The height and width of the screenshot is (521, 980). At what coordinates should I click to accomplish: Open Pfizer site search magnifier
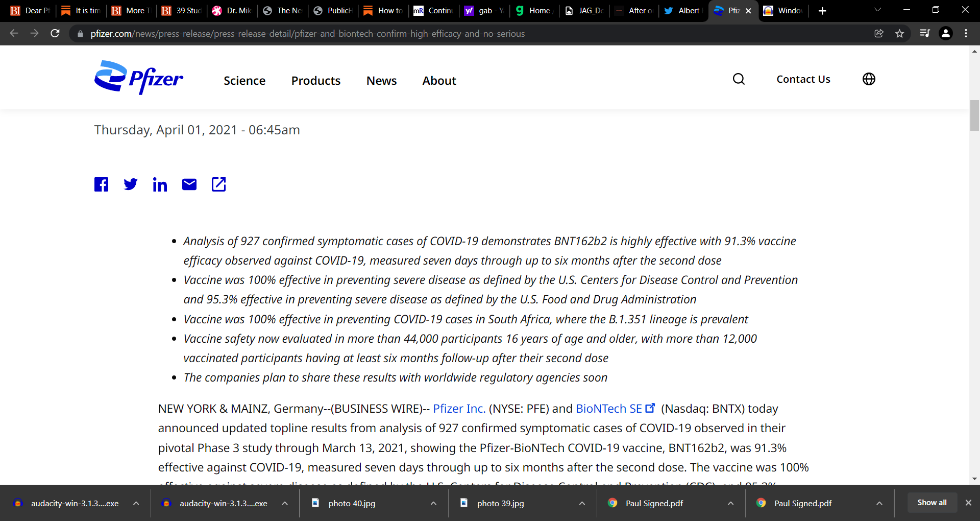[x=739, y=79]
